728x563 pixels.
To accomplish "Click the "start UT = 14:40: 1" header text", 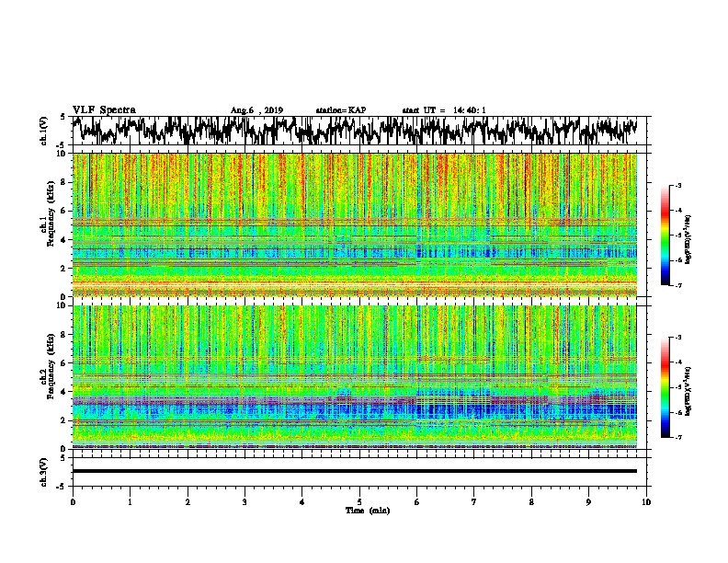I will pyautogui.click(x=444, y=110).
